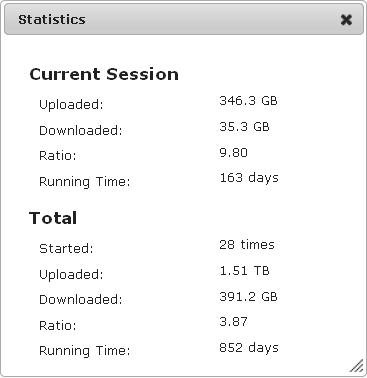
Task: Click the Statistics title bar
Action: [184, 19]
